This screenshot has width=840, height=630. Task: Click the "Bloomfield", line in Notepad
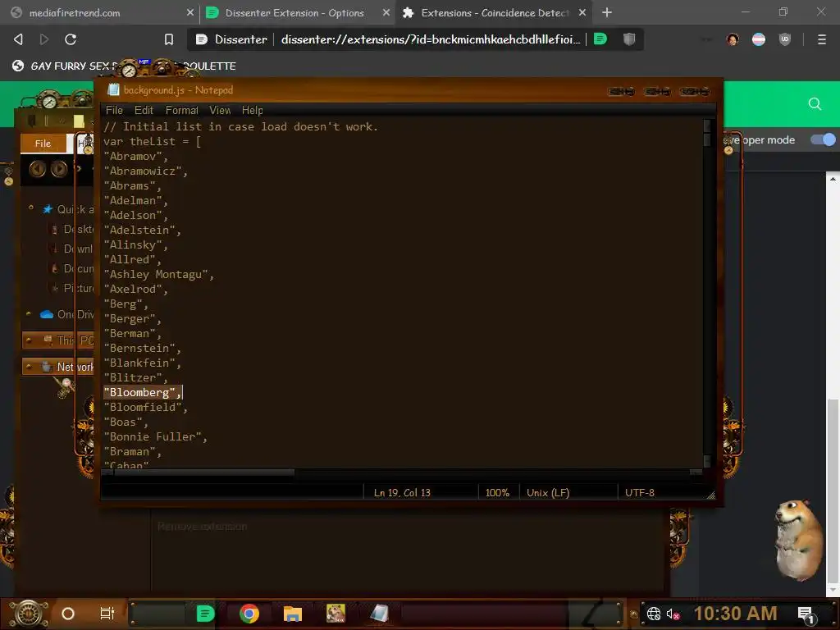click(x=145, y=407)
